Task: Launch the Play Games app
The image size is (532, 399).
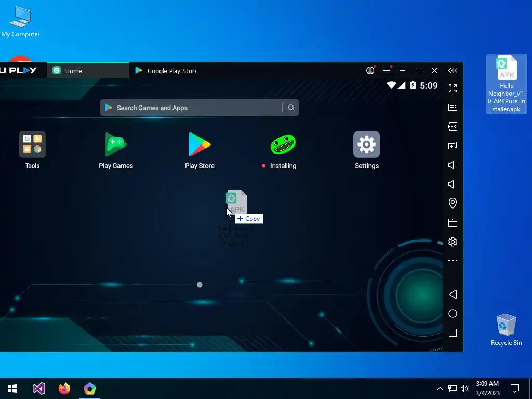Action: click(x=116, y=144)
